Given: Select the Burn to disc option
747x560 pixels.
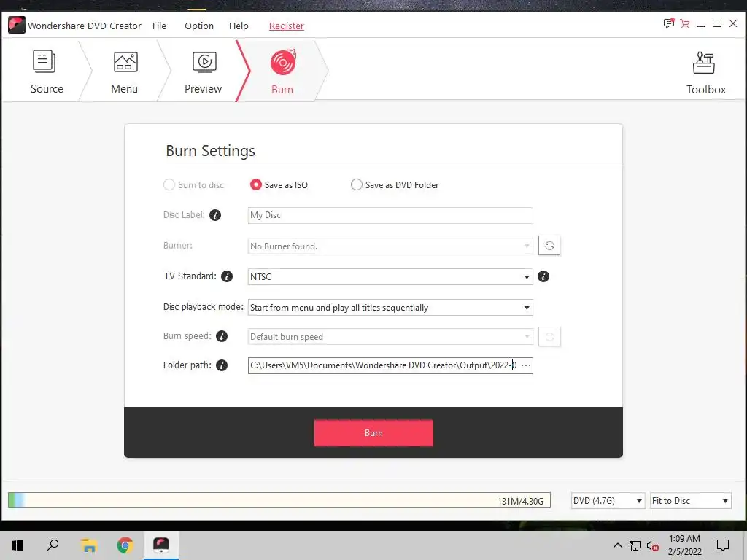Looking at the screenshot, I should (x=193, y=184).
